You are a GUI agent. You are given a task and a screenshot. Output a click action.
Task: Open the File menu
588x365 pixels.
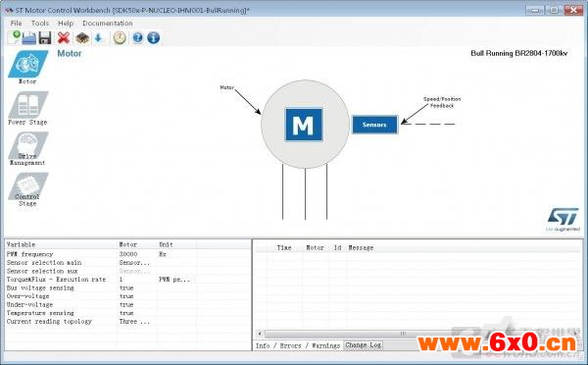(x=16, y=24)
